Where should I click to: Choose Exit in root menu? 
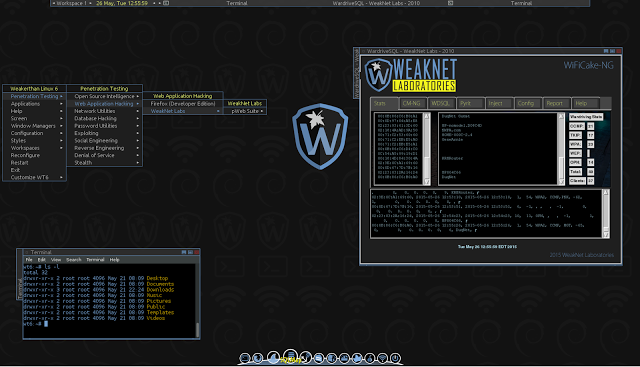click(34, 170)
